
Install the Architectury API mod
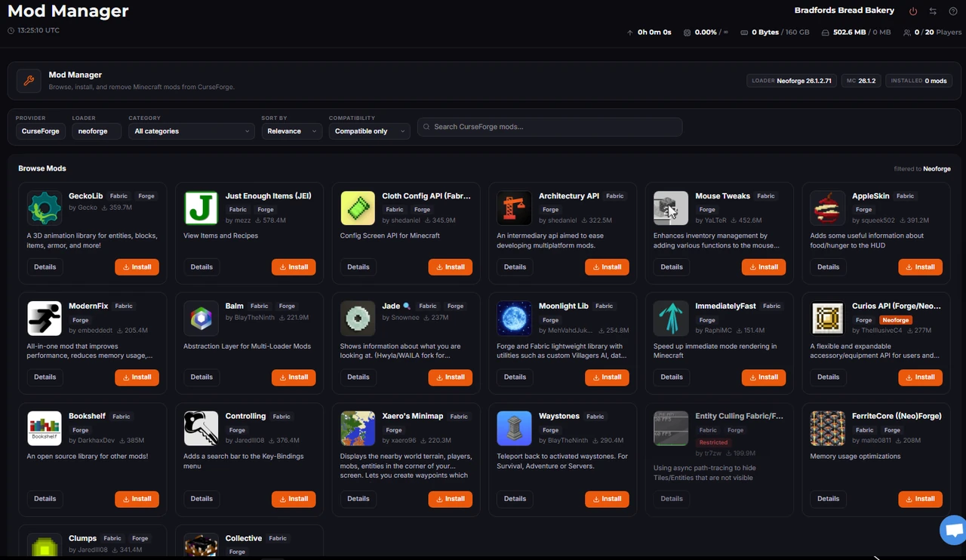pyautogui.click(x=607, y=267)
